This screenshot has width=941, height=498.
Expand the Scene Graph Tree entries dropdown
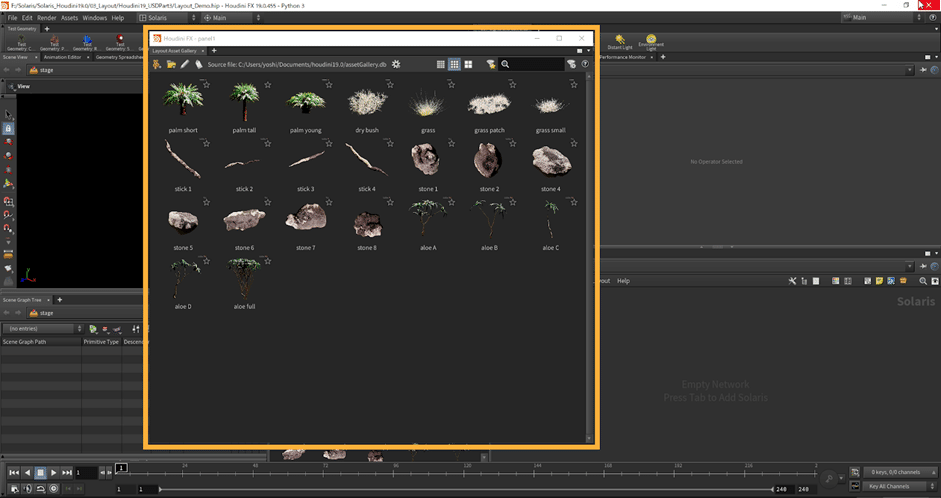coord(42,328)
